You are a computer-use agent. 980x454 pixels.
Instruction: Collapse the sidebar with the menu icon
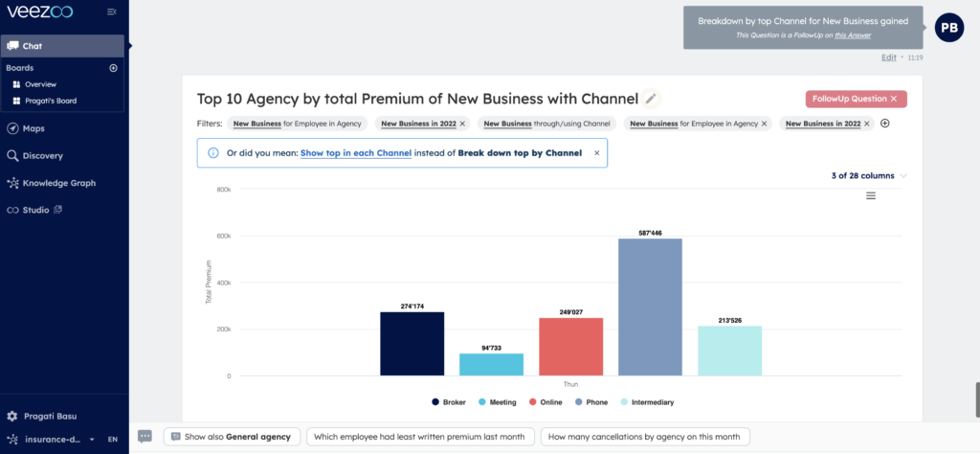(112, 11)
